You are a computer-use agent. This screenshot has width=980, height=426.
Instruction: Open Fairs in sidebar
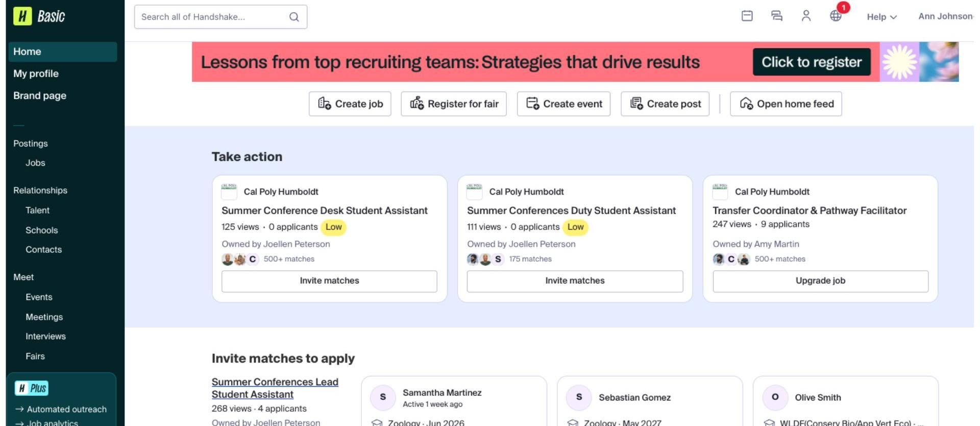pyautogui.click(x=35, y=357)
